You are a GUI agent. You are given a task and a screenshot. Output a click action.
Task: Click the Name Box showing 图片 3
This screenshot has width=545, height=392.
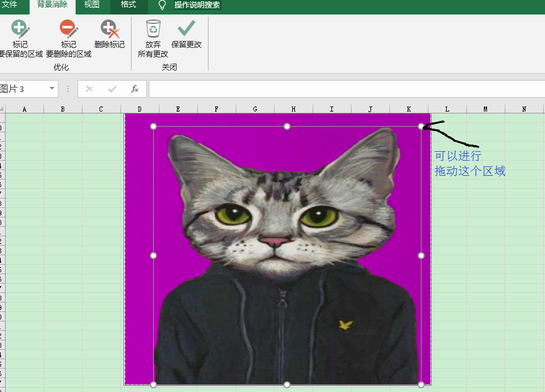point(24,89)
